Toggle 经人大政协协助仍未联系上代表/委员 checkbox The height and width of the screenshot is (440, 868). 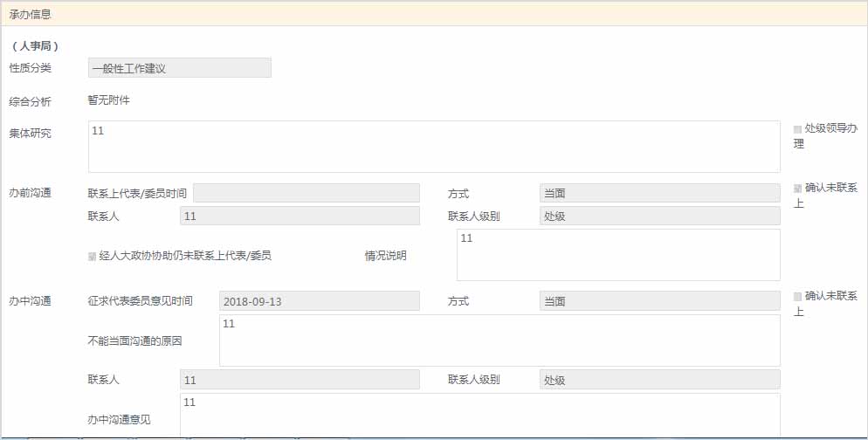click(93, 257)
